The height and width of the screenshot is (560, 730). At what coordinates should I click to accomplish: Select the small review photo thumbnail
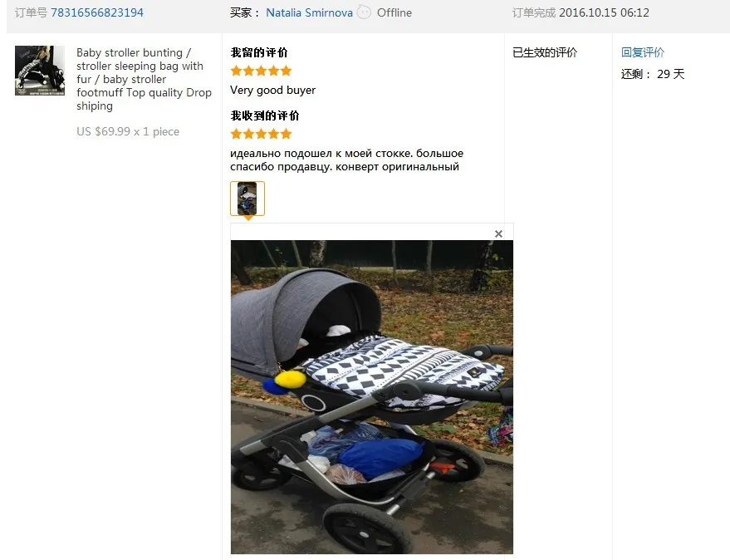coord(247,199)
